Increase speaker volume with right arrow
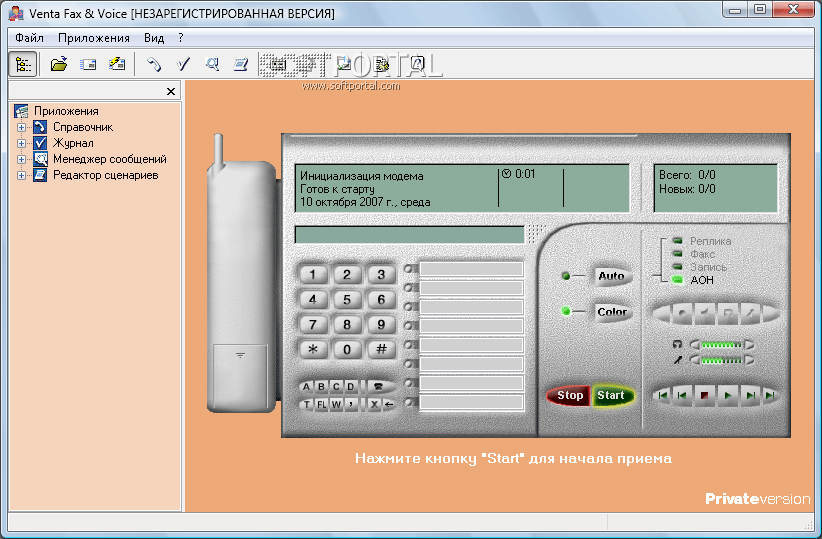Image resolution: width=822 pixels, height=539 pixels. tap(749, 344)
